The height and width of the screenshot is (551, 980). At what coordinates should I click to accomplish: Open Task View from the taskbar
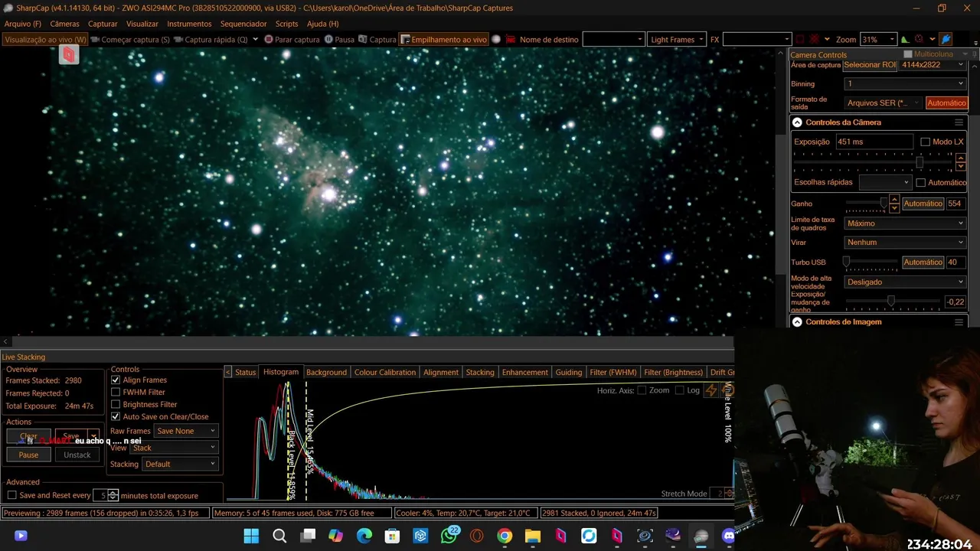[x=308, y=536]
